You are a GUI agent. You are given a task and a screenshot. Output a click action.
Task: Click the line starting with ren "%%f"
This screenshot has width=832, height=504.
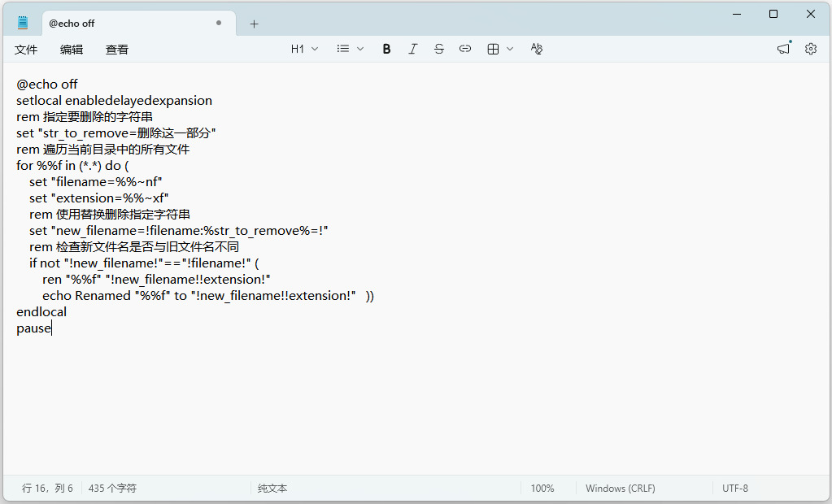(x=156, y=280)
